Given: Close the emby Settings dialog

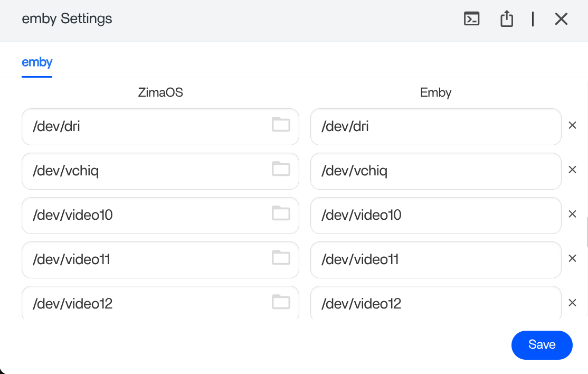Looking at the screenshot, I should (x=561, y=19).
